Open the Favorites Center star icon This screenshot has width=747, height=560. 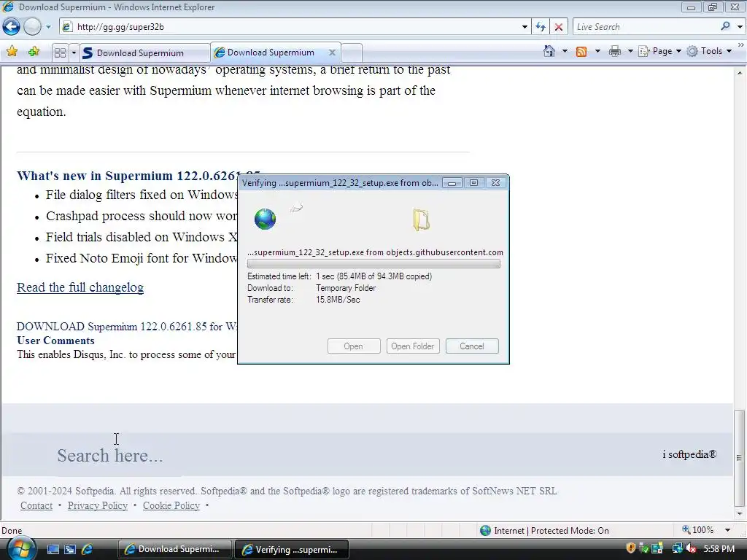[x=12, y=52]
